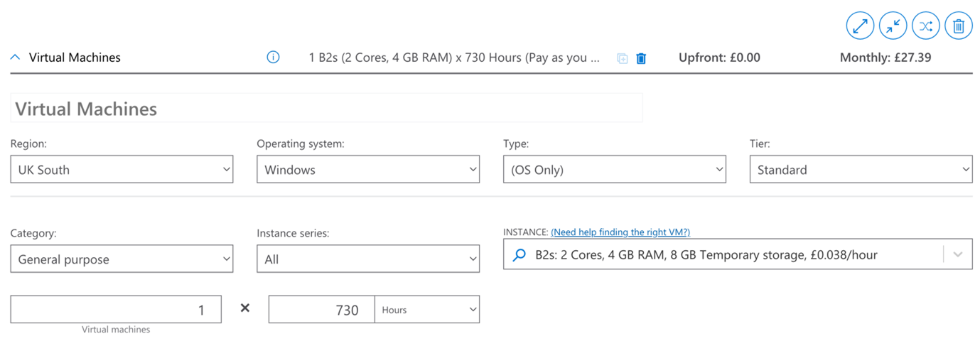Viewport: 980px width, 346px height.
Task: Follow the Need help finding the right VM link
Action: [x=620, y=232]
